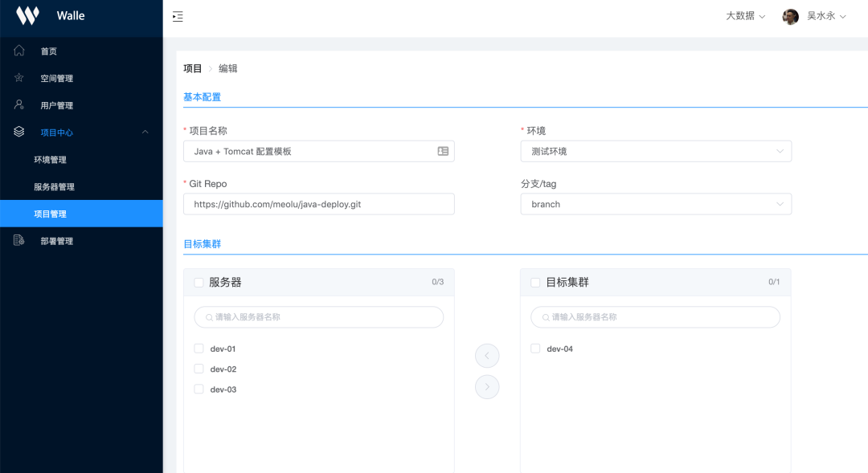Click the 目标集群 search input
This screenshot has width=868, height=473.
[x=656, y=317]
